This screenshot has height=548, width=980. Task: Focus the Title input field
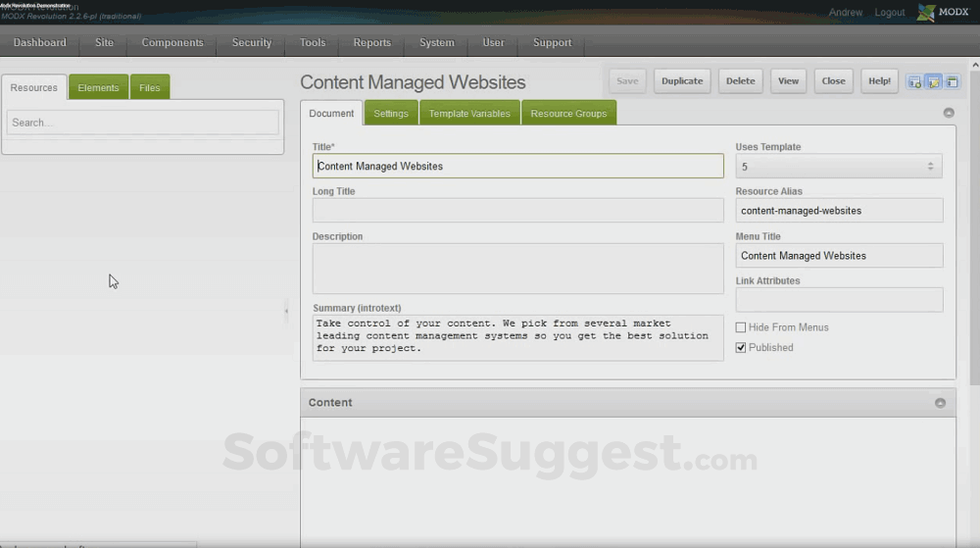[x=518, y=167]
